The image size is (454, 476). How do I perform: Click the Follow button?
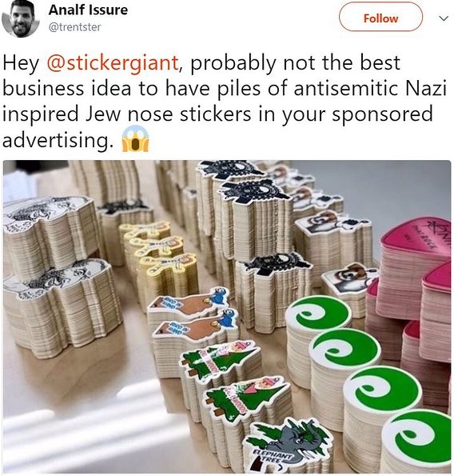pos(380,18)
